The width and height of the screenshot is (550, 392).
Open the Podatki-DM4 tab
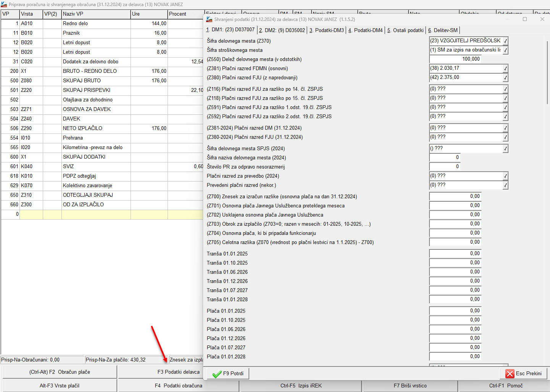tap(365, 30)
